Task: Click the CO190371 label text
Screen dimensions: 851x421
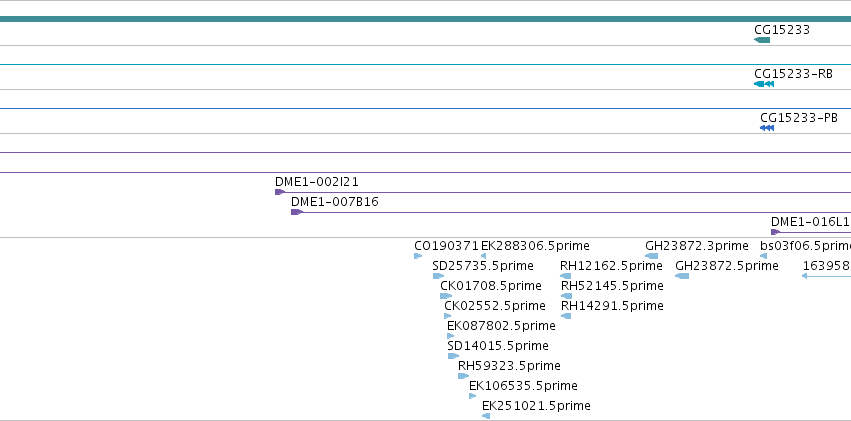Action: click(x=447, y=246)
